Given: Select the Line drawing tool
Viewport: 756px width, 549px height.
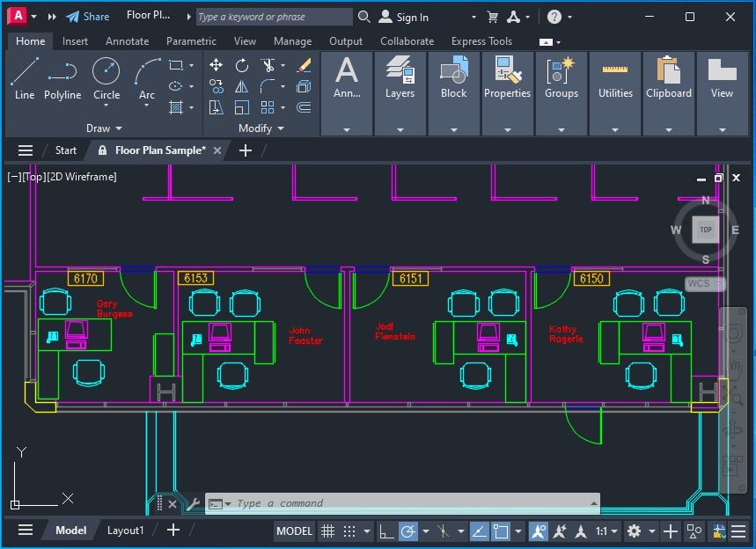Looking at the screenshot, I should (x=25, y=78).
